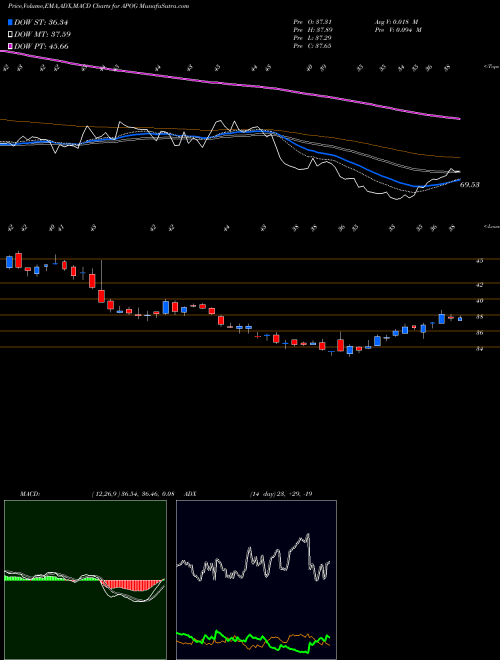Image resolution: width=500 pixels, height=660 pixels.
Task: Click the 'MACD:' panel heading
Action: (x=30, y=494)
